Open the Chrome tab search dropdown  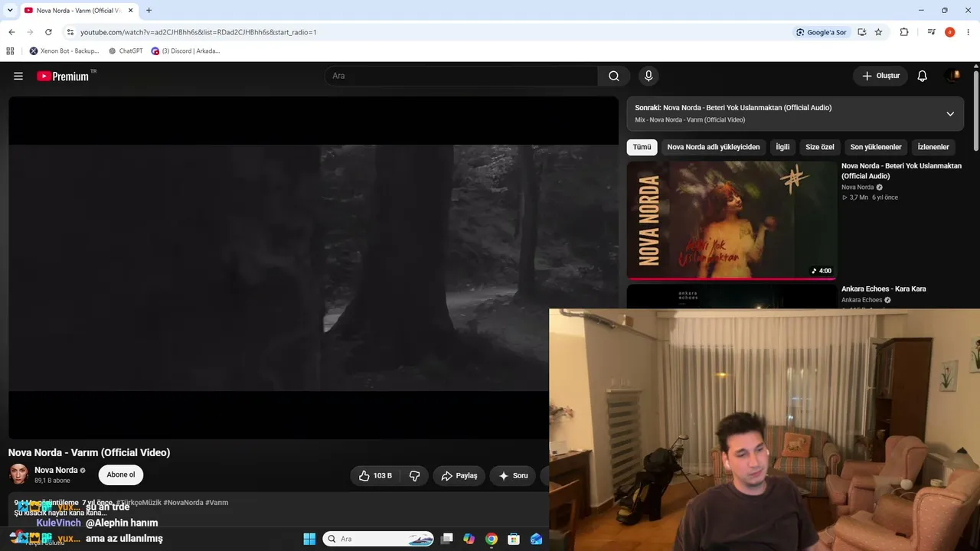(x=10, y=11)
